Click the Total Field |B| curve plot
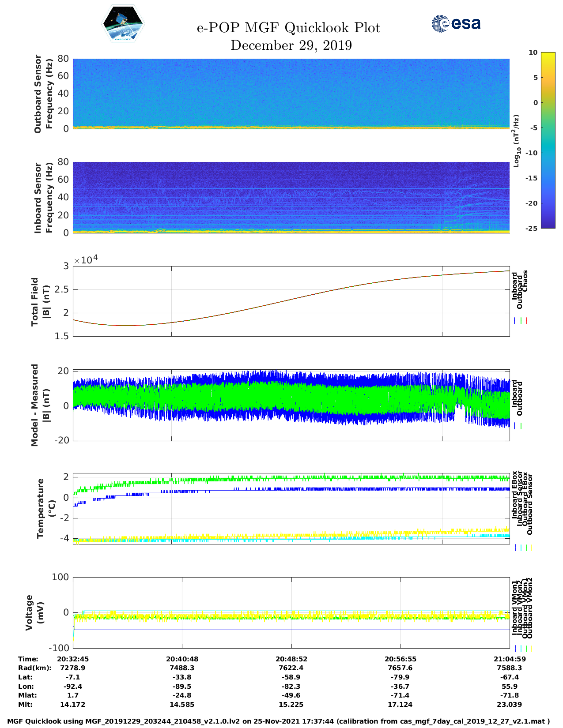 click(291, 301)
